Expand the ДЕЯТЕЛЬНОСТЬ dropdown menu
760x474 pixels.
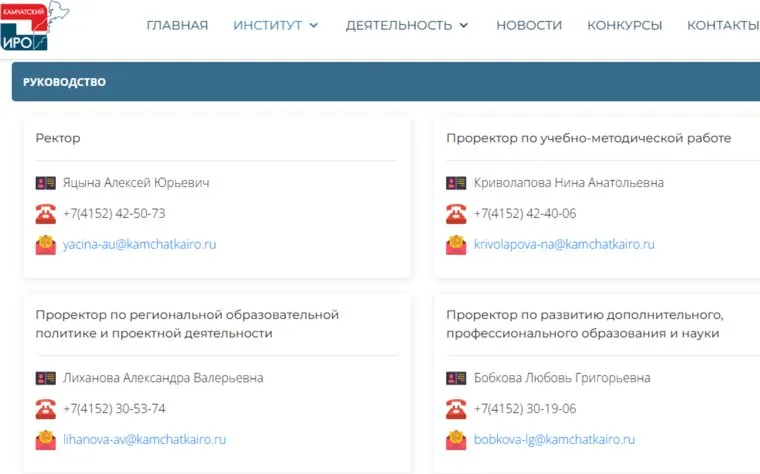(x=407, y=25)
